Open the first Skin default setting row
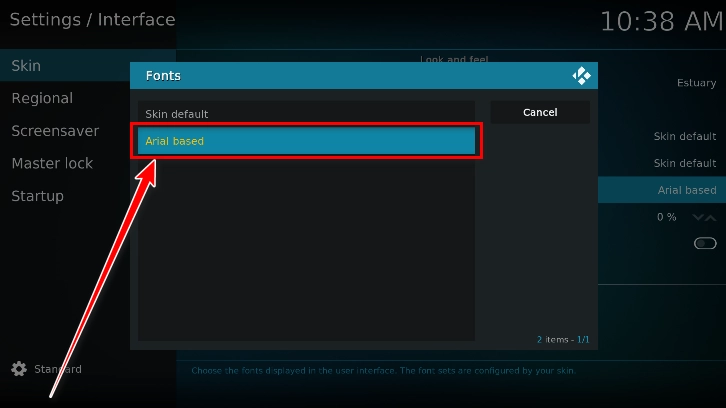Screen dimensions: 726x408 pyautogui.click(x=684, y=136)
